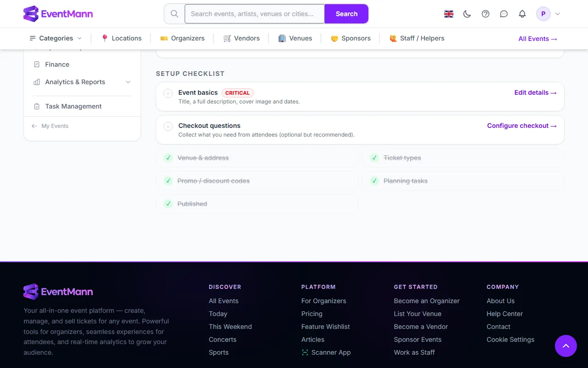This screenshot has width=588, height=368.
Task: Toggle the Ticket types completed checkmark
Action: [374, 158]
